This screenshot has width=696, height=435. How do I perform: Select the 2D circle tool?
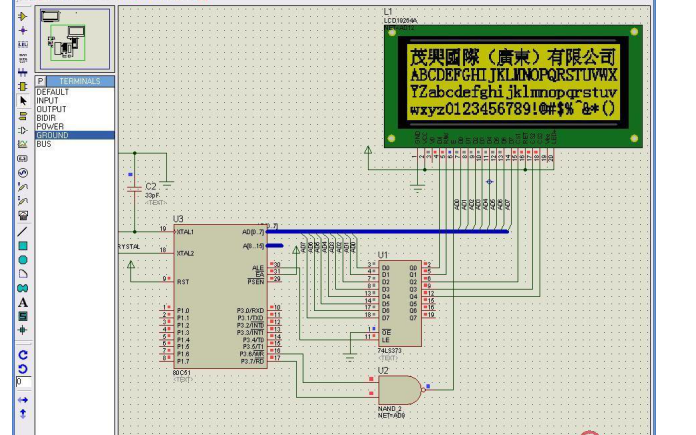pos(23,260)
